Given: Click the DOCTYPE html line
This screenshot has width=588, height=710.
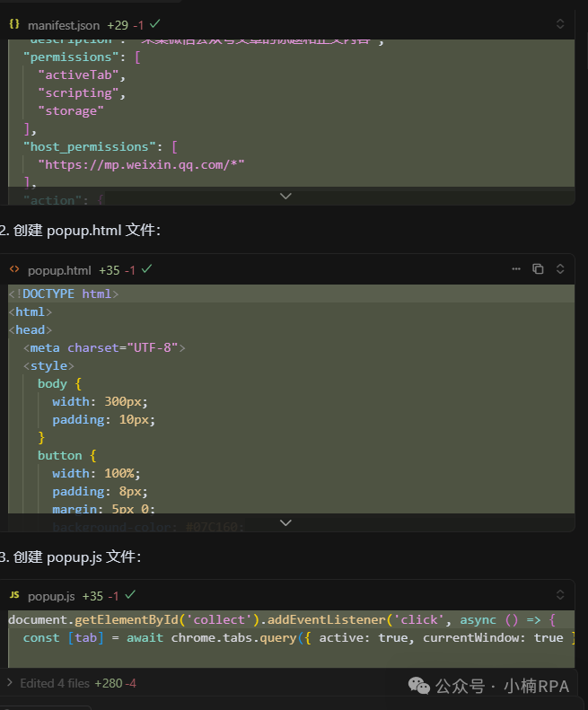Looking at the screenshot, I should pyautogui.click(x=64, y=294).
